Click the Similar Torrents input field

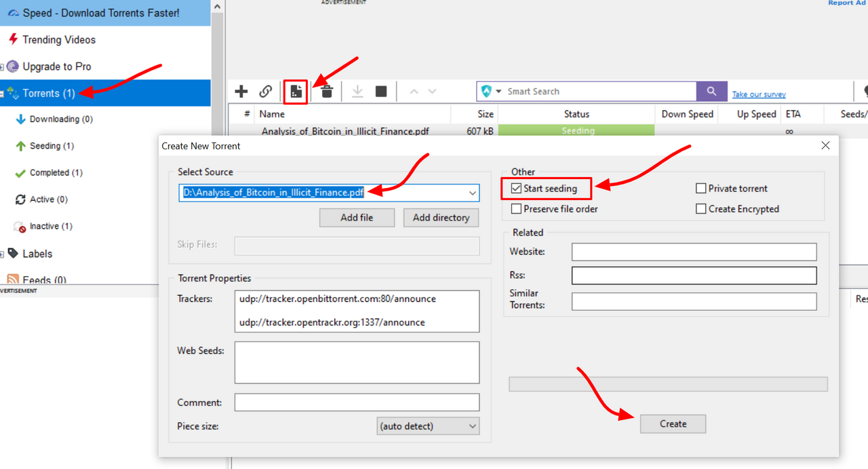pyautogui.click(x=694, y=301)
